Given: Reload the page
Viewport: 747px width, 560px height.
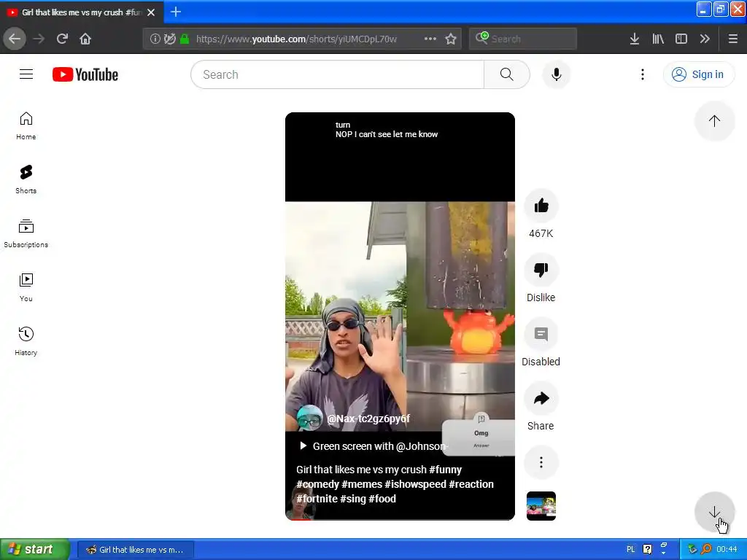Looking at the screenshot, I should tap(62, 39).
